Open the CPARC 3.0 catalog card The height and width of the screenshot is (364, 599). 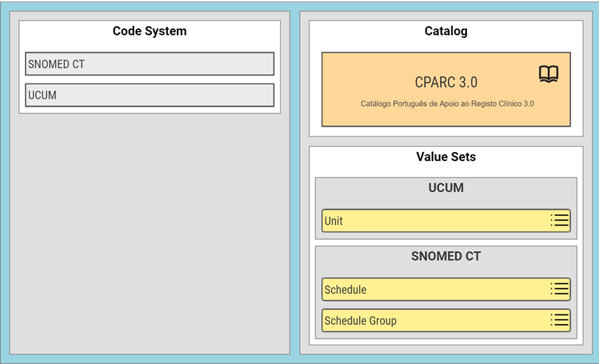[x=446, y=89]
